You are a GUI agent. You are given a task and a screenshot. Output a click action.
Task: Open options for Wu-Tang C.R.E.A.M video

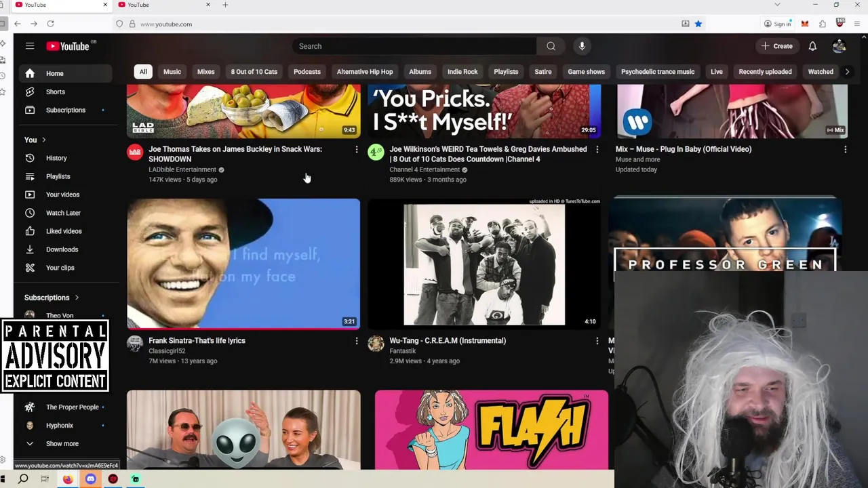click(597, 341)
